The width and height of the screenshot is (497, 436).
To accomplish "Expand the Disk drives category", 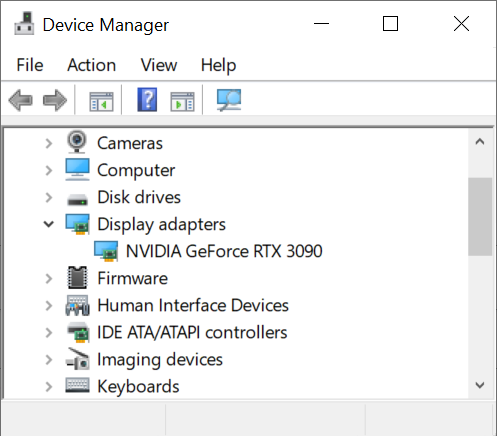I will (49, 197).
